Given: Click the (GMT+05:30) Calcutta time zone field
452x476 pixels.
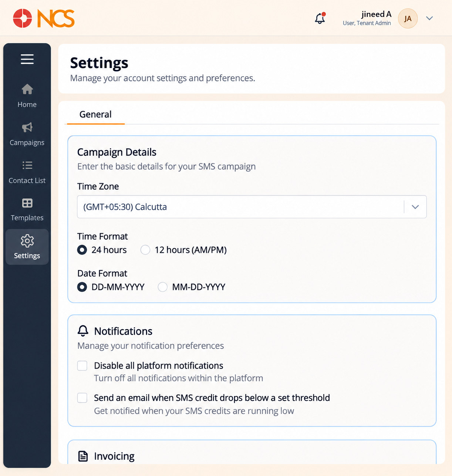Looking at the screenshot, I should click(x=252, y=207).
